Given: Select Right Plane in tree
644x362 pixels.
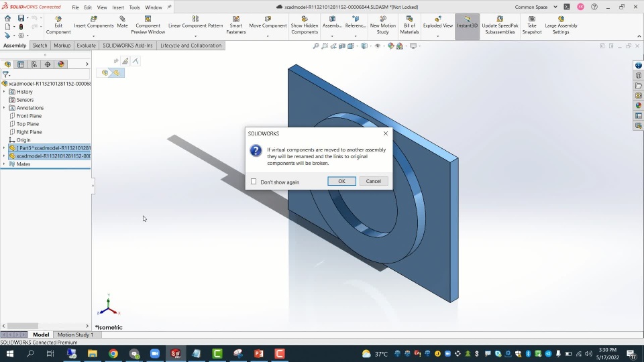Looking at the screenshot, I should (x=29, y=132).
